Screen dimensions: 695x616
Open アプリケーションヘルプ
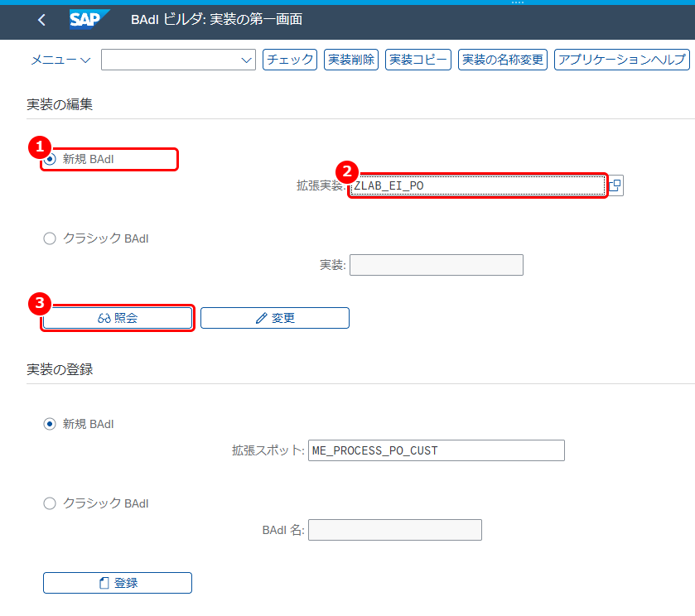pos(622,60)
